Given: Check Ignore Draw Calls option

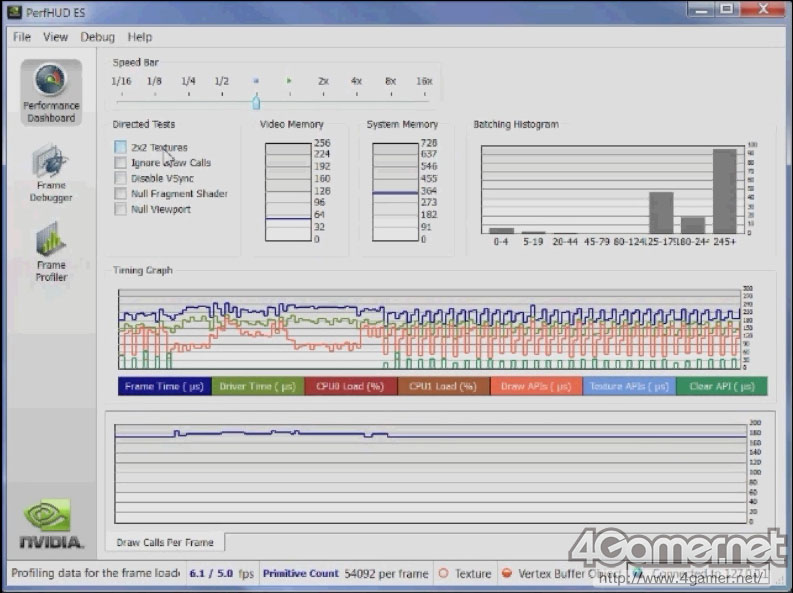Looking at the screenshot, I should click(121, 163).
